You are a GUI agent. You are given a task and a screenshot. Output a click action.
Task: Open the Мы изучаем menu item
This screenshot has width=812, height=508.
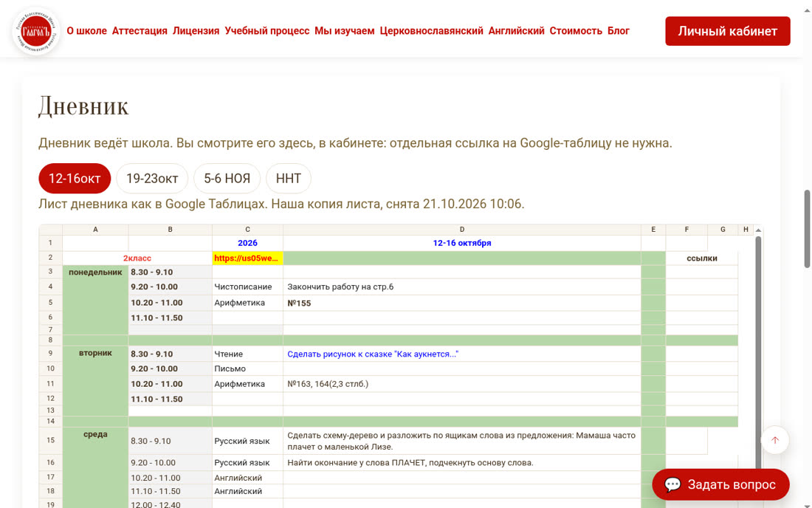click(x=345, y=31)
